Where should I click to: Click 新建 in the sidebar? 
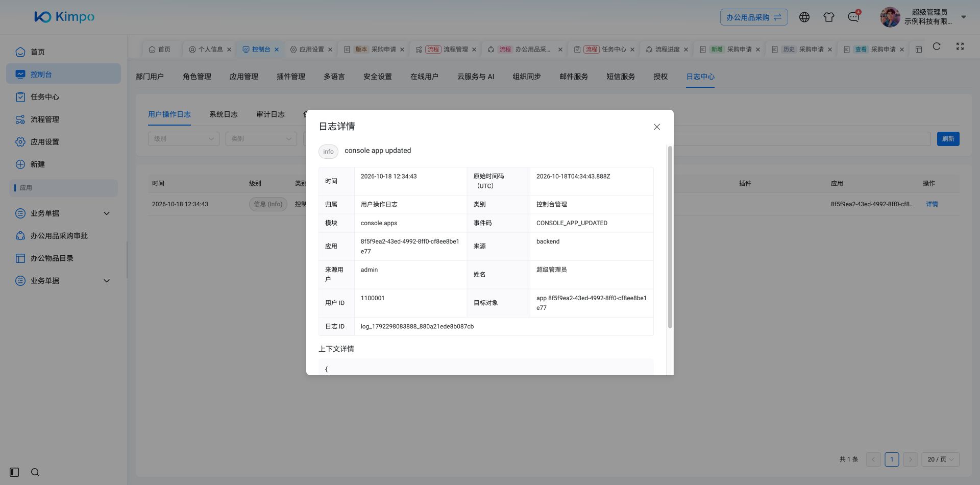(63, 164)
